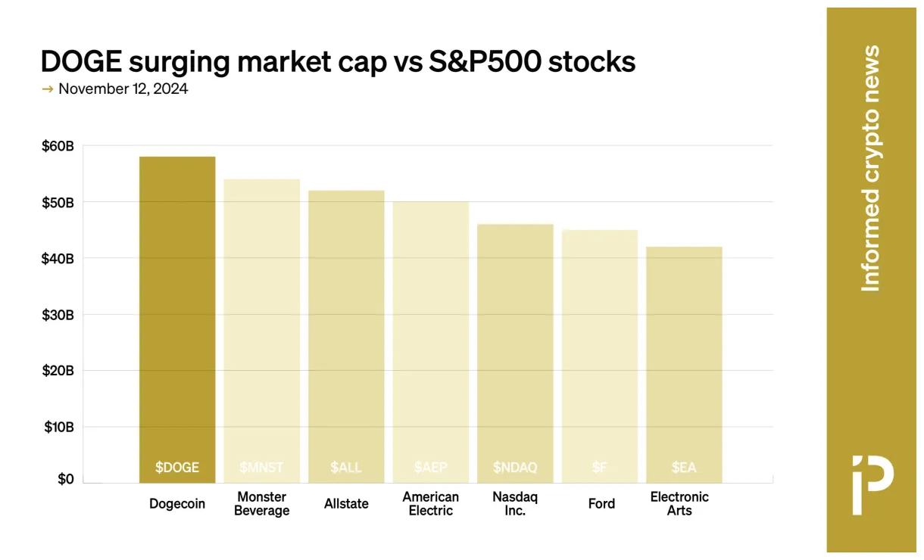
Task: Click the chart title about DOGE market cap
Action: click(x=338, y=61)
